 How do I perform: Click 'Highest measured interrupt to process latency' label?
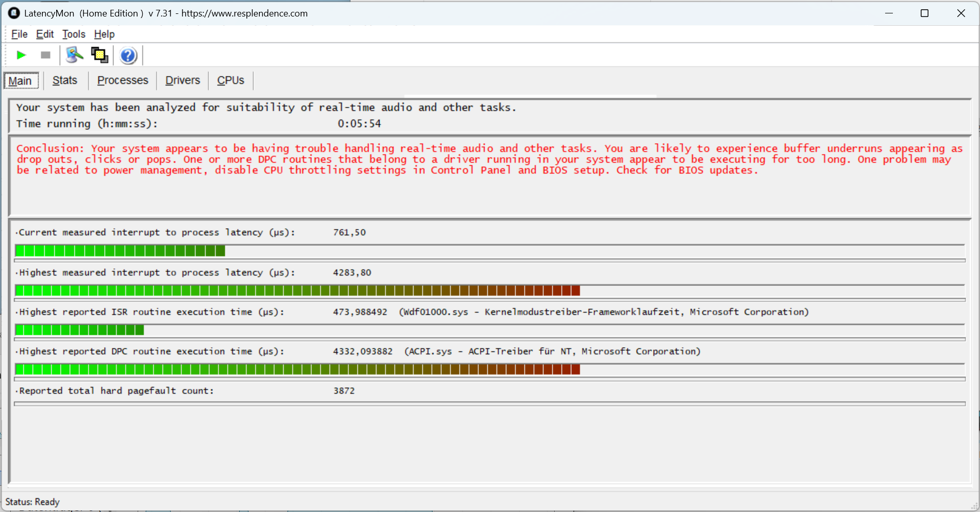point(157,272)
